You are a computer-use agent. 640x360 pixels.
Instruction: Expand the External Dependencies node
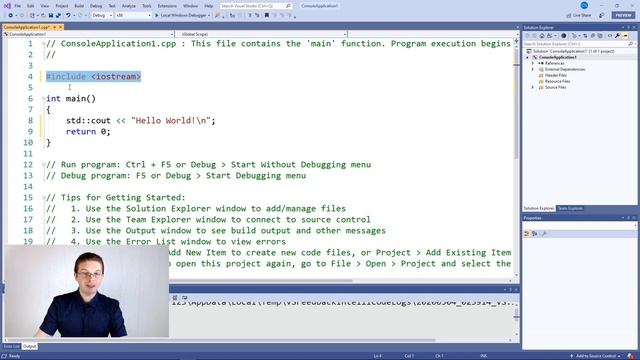tap(533, 69)
